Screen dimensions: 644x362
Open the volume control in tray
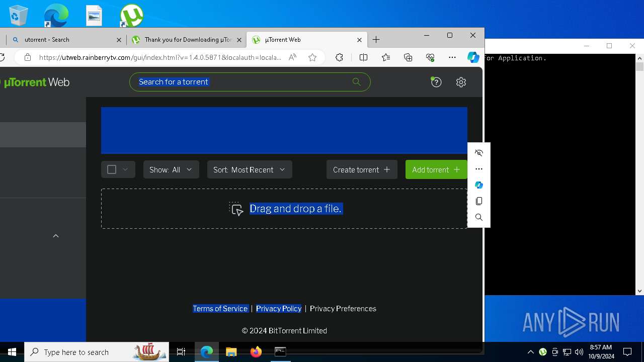[x=579, y=352]
